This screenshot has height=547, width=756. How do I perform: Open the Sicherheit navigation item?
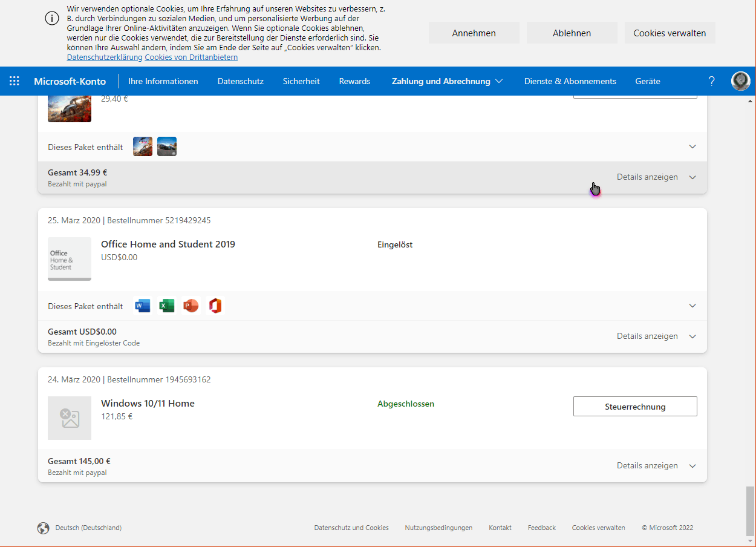[301, 81]
